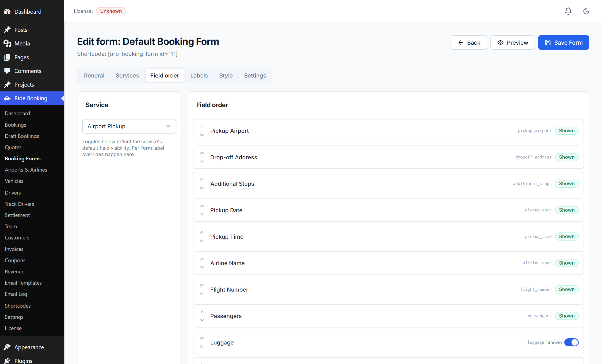This screenshot has width=602, height=364.
Task: Click the "Unknown" license status badge
Action: pos(111,11)
